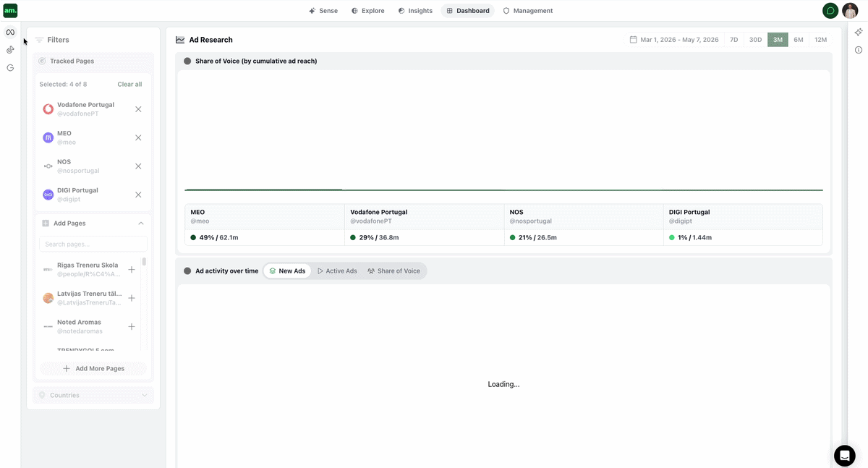Set time range to 12M

click(x=820, y=40)
